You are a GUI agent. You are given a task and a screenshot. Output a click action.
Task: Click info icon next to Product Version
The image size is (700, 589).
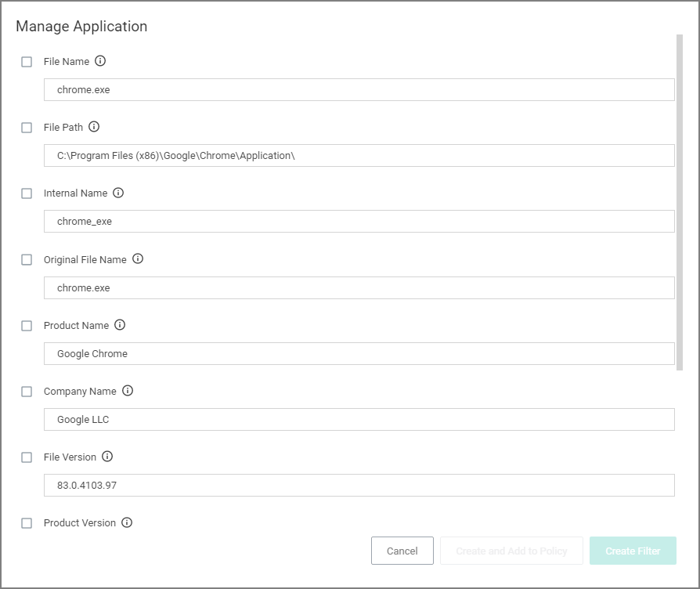coord(127,522)
